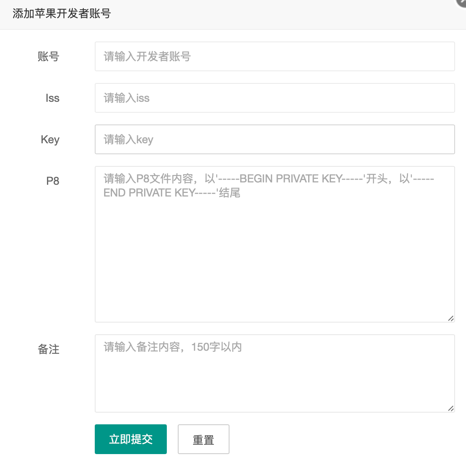Viewport: 466px width, 476px height.
Task: Select the Key input field
Action: [275, 139]
